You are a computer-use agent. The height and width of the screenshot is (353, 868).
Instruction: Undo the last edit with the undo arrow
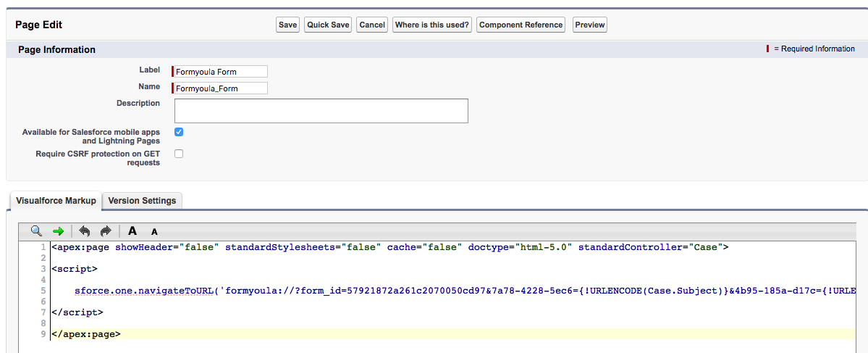(x=84, y=231)
